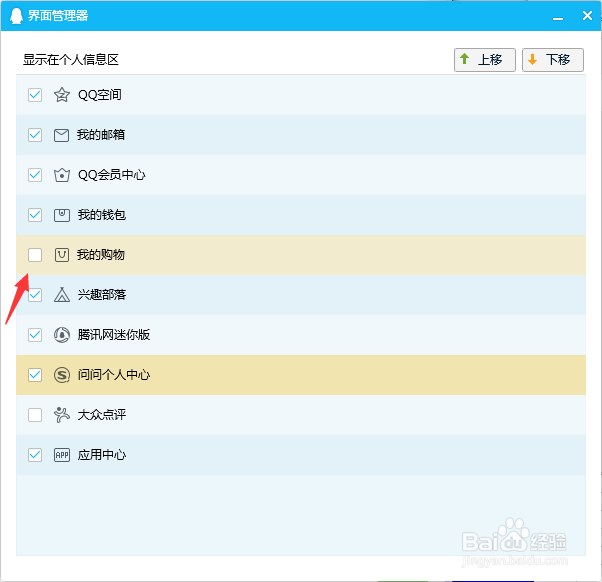Select the 大众点评 row label
This screenshot has height=582, width=602.
102,415
